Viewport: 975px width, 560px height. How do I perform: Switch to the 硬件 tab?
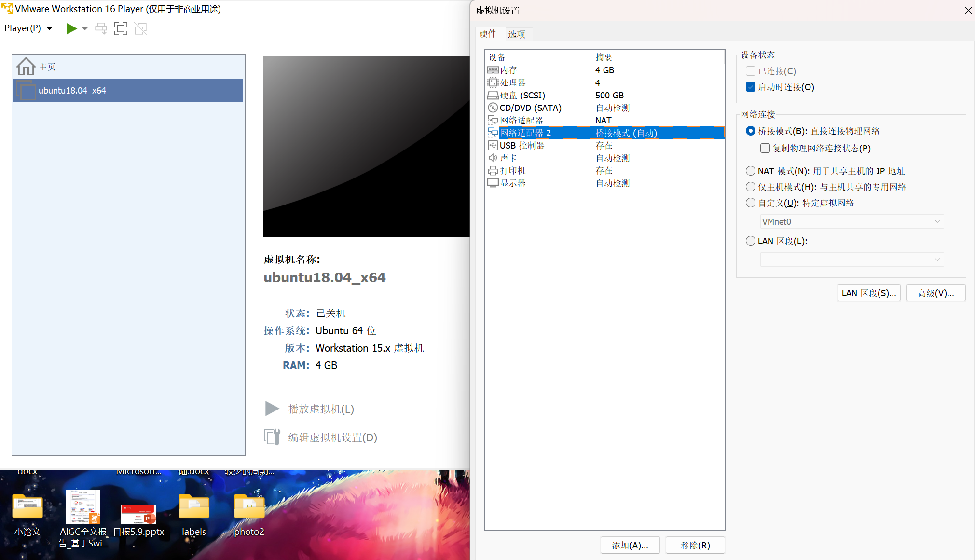tap(487, 34)
